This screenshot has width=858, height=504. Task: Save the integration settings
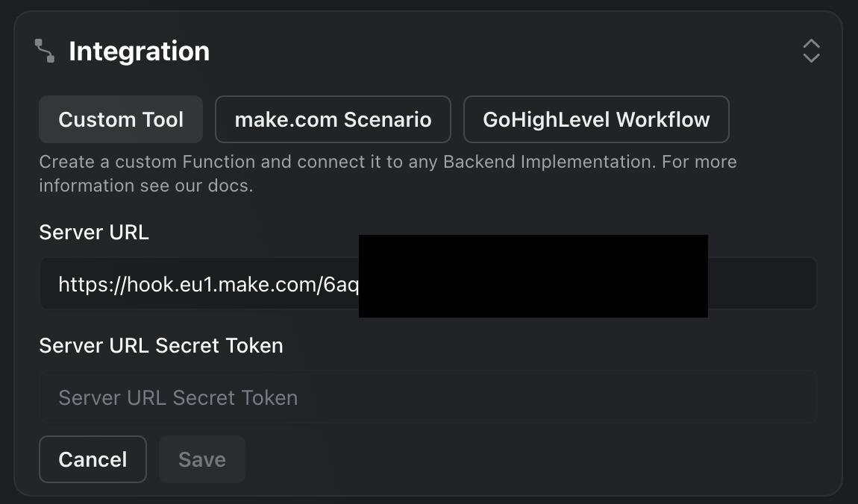[202, 459]
